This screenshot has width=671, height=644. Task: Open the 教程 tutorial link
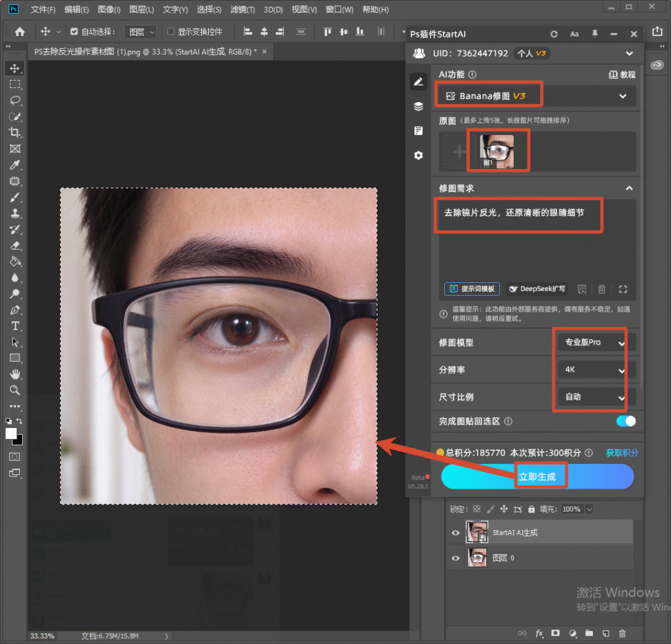click(x=623, y=75)
